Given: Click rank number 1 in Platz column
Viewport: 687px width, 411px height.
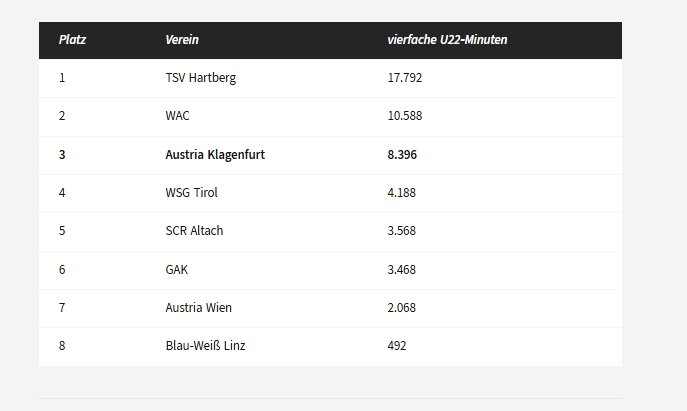Looking at the screenshot, I should tap(62, 78).
